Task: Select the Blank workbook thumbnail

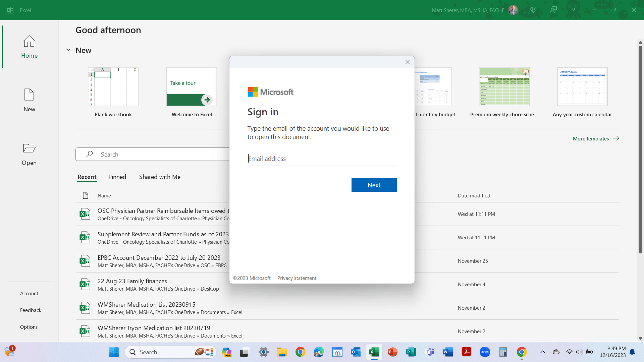Action: coord(113,87)
